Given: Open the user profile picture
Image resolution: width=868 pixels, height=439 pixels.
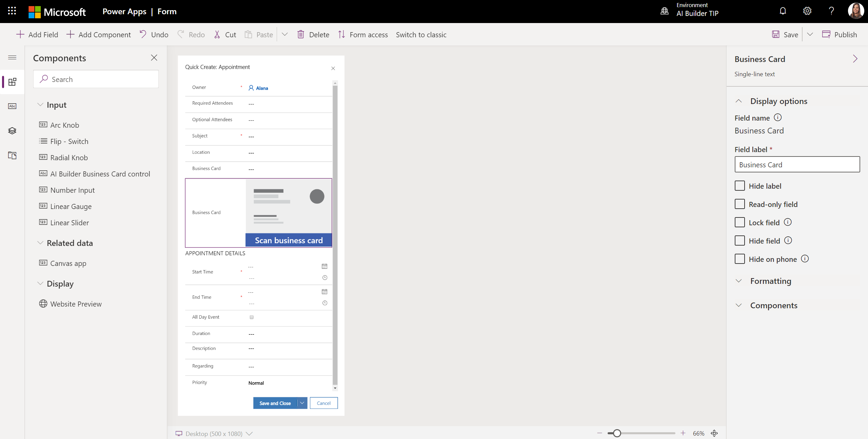Looking at the screenshot, I should (856, 11).
